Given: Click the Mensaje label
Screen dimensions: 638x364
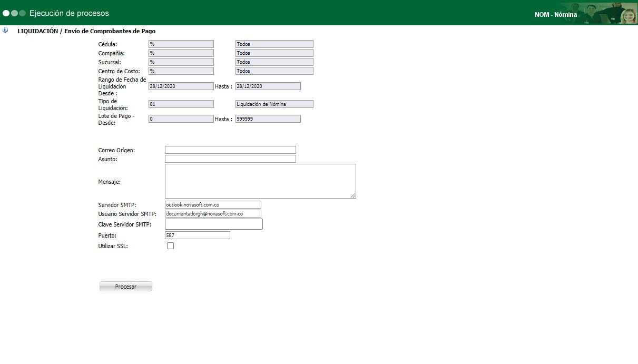Looking at the screenshot, I should (110, 182).
